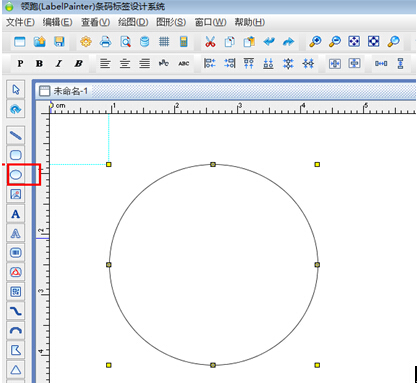Select the outlined art text tool

tap(16, 233)
